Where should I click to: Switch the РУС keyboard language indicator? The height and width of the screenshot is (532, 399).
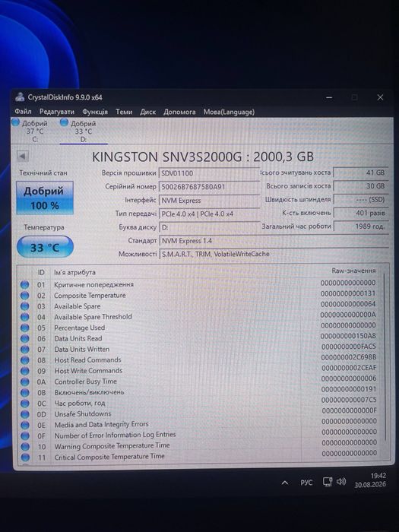click(306, 483)
